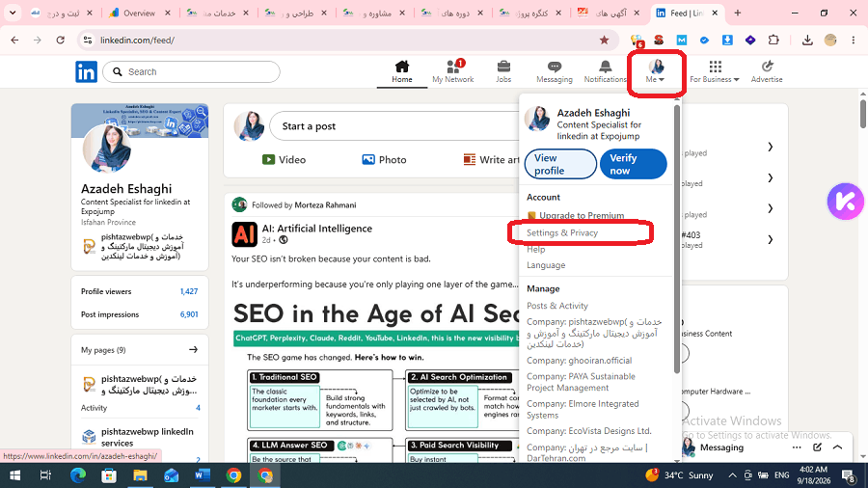The height and width of the screenshot is (488, 868).
Task: Open the browser extensions puzzle icon
Action: point(773,40)
